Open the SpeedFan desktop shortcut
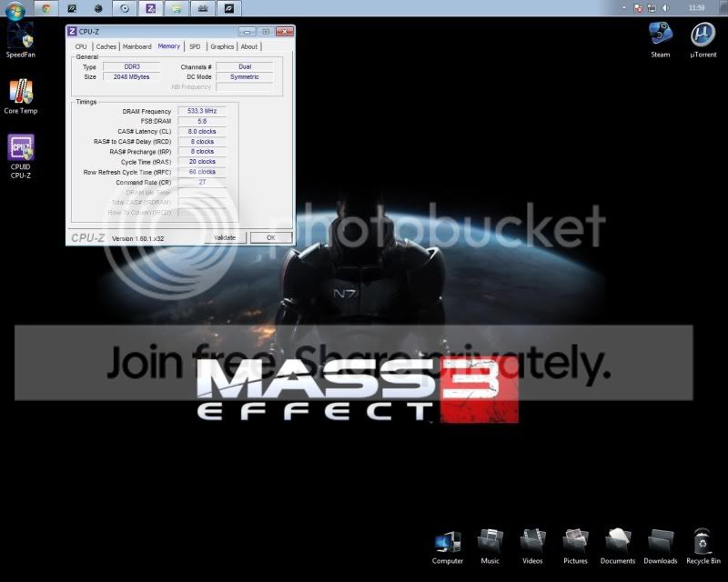Viewport: 728px width, 582px height. 20,41
